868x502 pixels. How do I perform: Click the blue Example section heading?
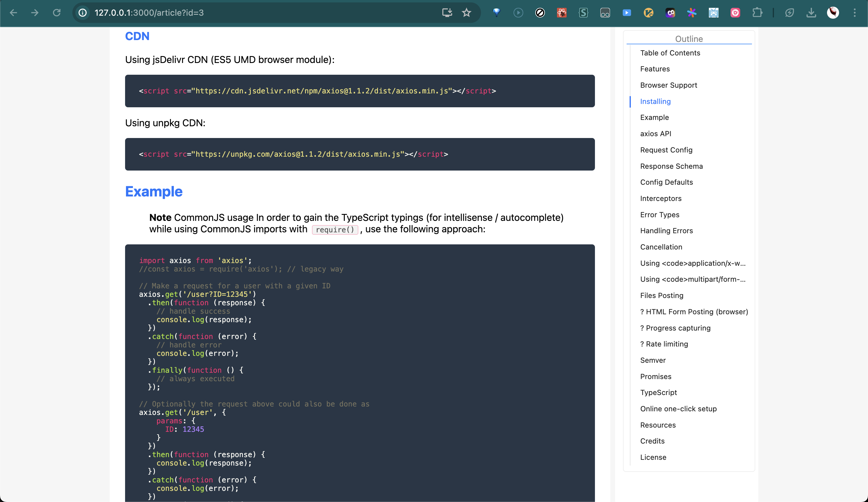pyautogui.click(x=154, y=191)
